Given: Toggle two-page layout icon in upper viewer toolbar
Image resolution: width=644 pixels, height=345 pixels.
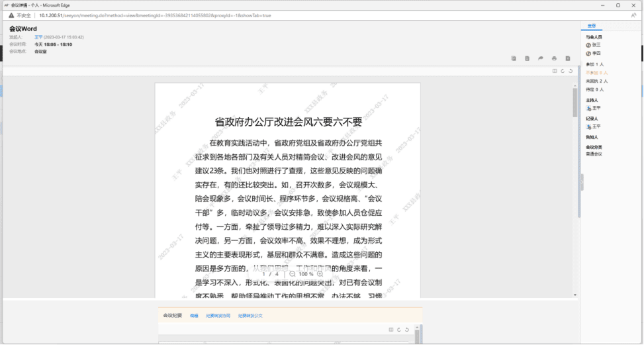Looking at the screenshot, I should click(555, 71).
